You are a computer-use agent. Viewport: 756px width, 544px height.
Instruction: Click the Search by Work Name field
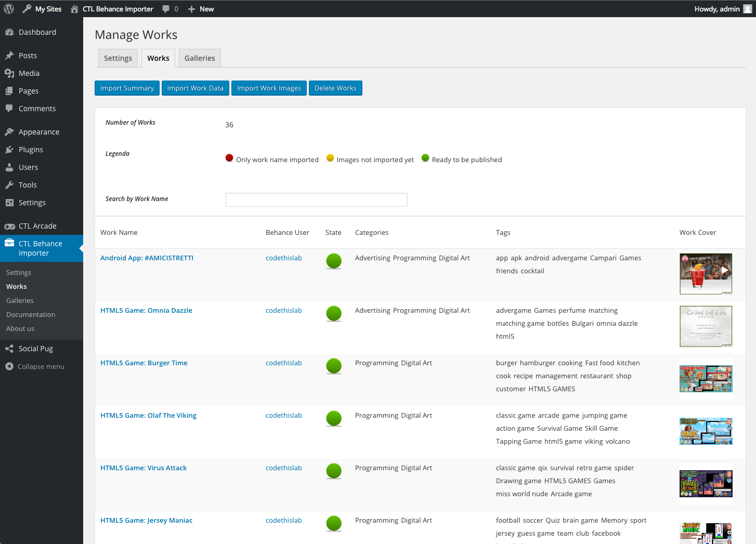click(316, 200)
